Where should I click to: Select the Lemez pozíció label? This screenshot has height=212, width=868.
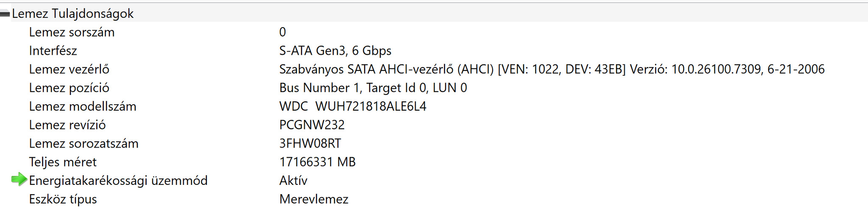tap(69, 88)
